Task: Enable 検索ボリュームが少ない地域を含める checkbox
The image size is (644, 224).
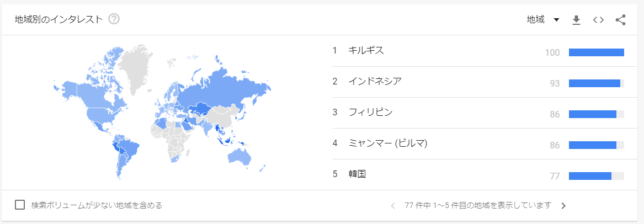Action: click(20, 205)
